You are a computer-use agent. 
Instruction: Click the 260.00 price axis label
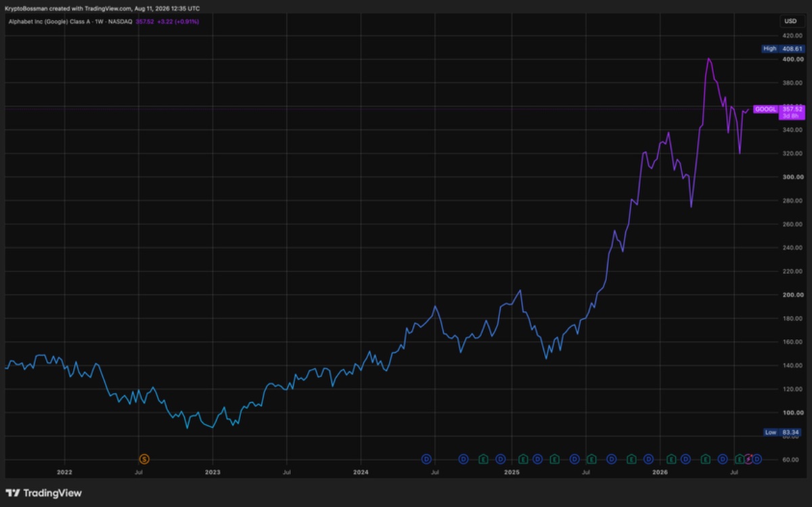point(792,224)
